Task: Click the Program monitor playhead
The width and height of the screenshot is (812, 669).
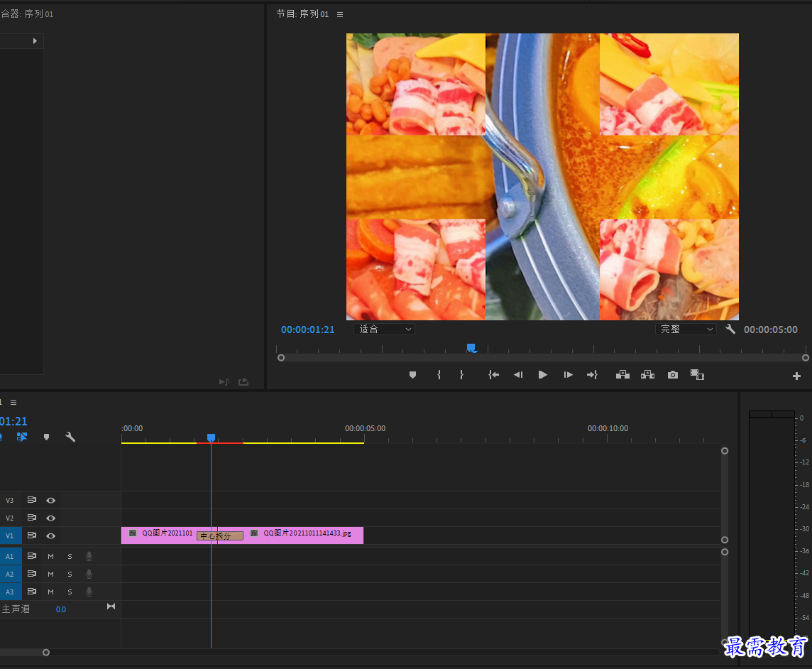Action: [x=471, y=348]
